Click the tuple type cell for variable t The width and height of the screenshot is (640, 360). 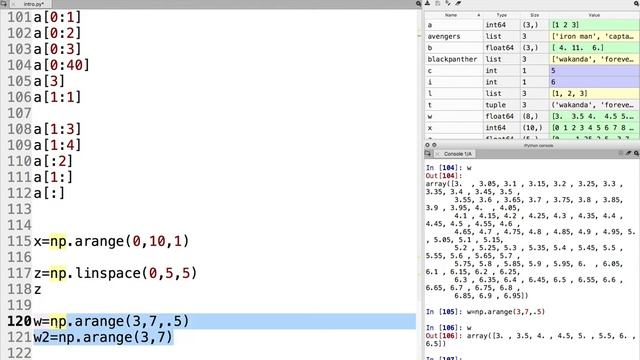click(502, 105)
